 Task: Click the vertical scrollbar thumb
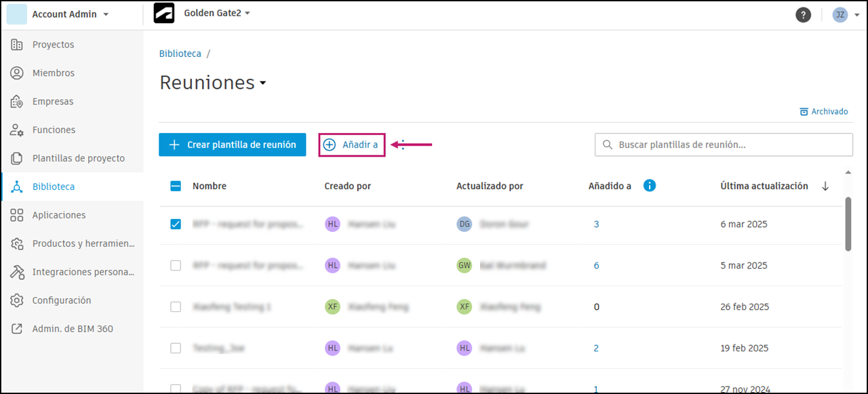point(848,224)
